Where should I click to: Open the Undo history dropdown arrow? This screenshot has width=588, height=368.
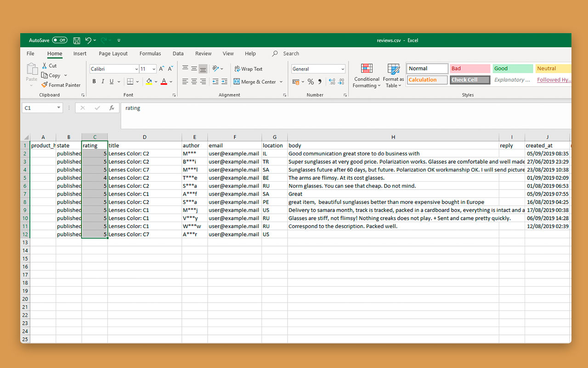[95, 40]
